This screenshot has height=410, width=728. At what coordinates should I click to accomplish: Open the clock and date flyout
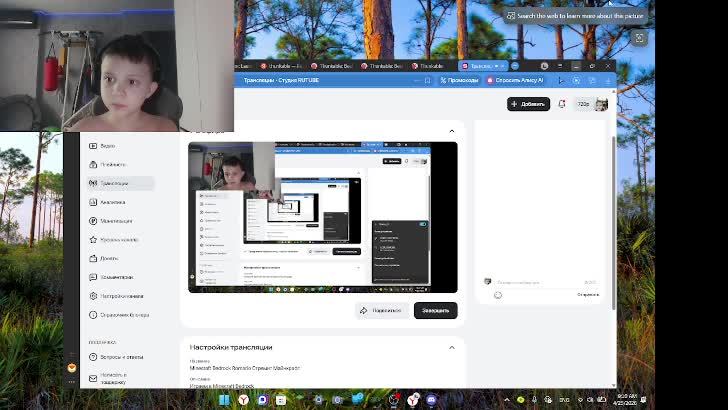[626, 399]
